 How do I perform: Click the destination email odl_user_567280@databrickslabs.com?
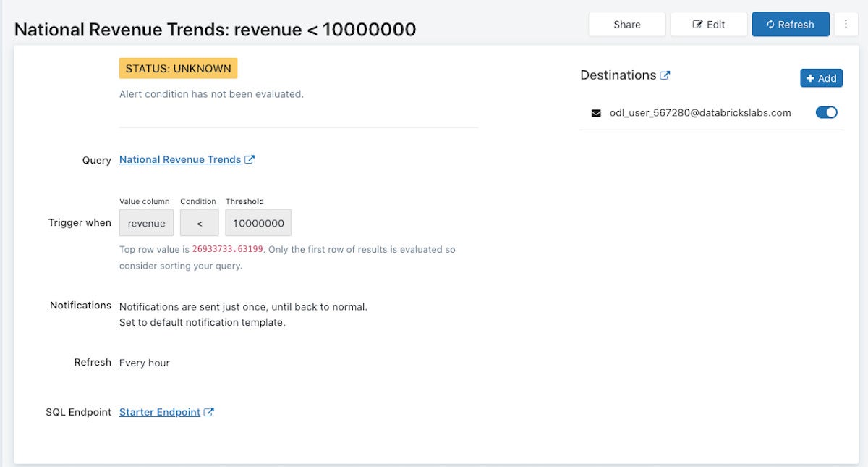tap(700, 112)
